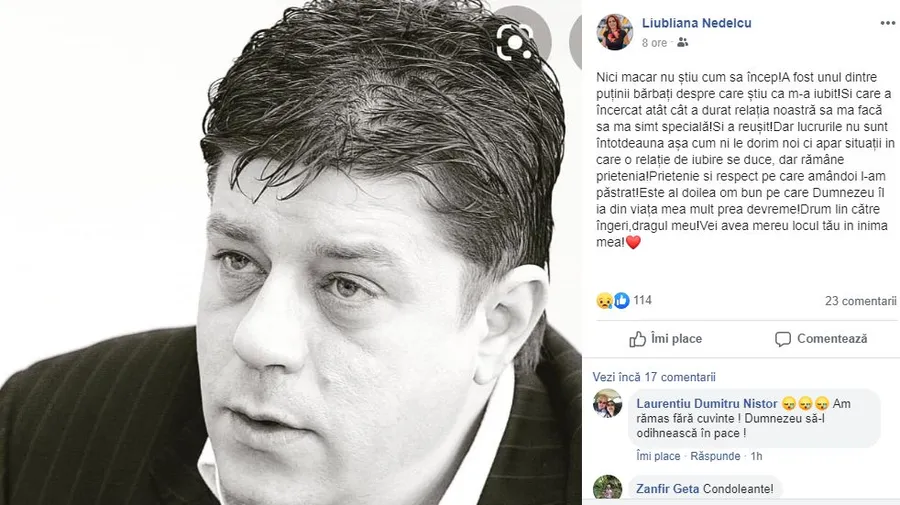Click the blue like reaction icon
This screenshot has width=900, height=505.
click(x=621, y=301)
